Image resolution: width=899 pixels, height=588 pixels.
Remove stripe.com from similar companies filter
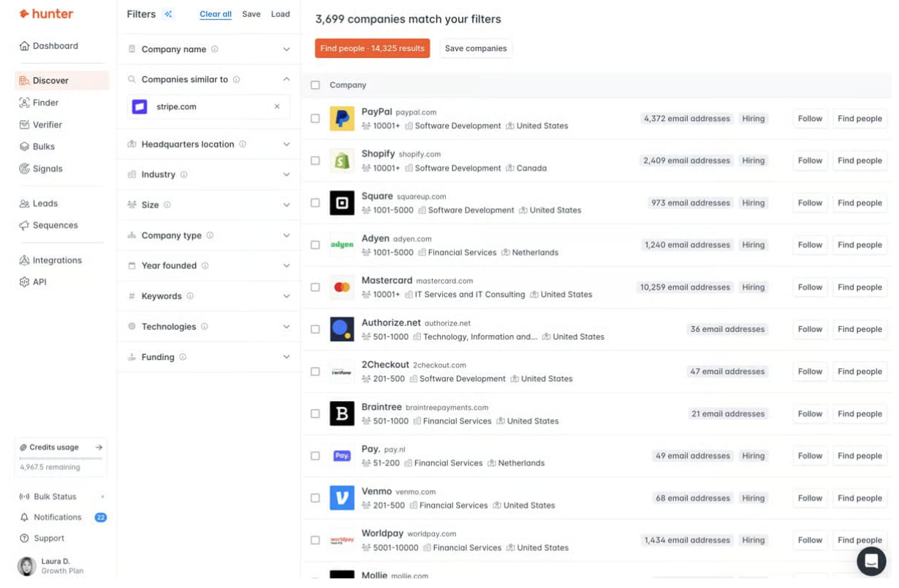[x=277, y=107]
